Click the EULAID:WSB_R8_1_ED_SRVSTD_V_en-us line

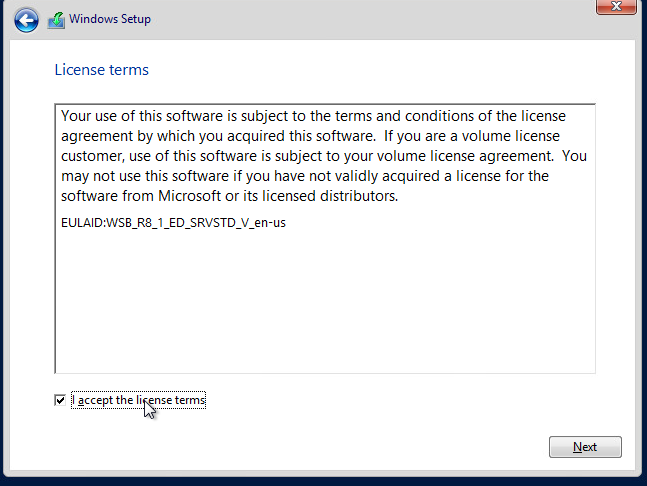173,223
